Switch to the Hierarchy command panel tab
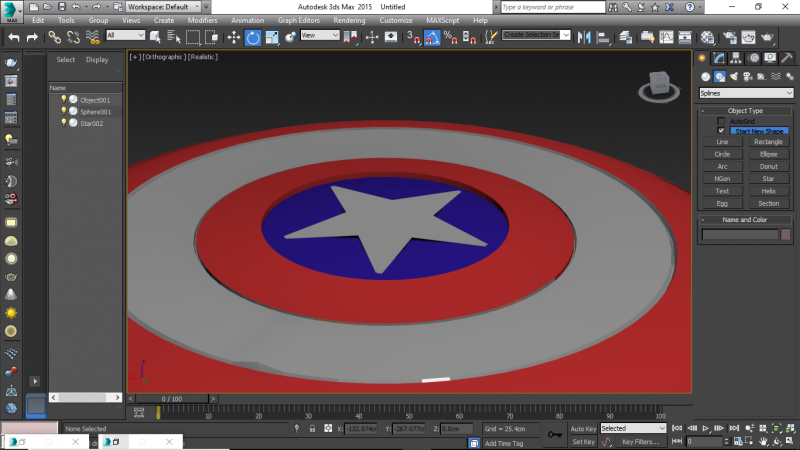This screenshot has width=800, height=450. pyautogui.click(x=736, y=58)
